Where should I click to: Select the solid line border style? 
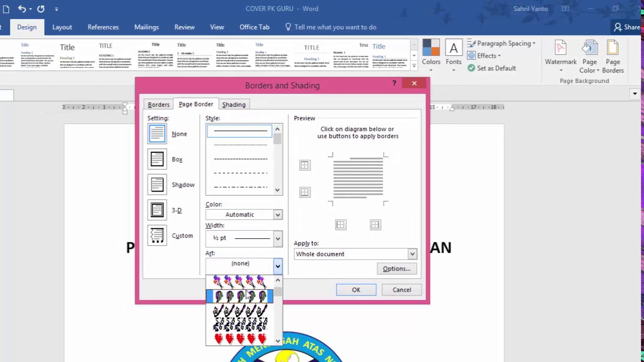[239, 131]
